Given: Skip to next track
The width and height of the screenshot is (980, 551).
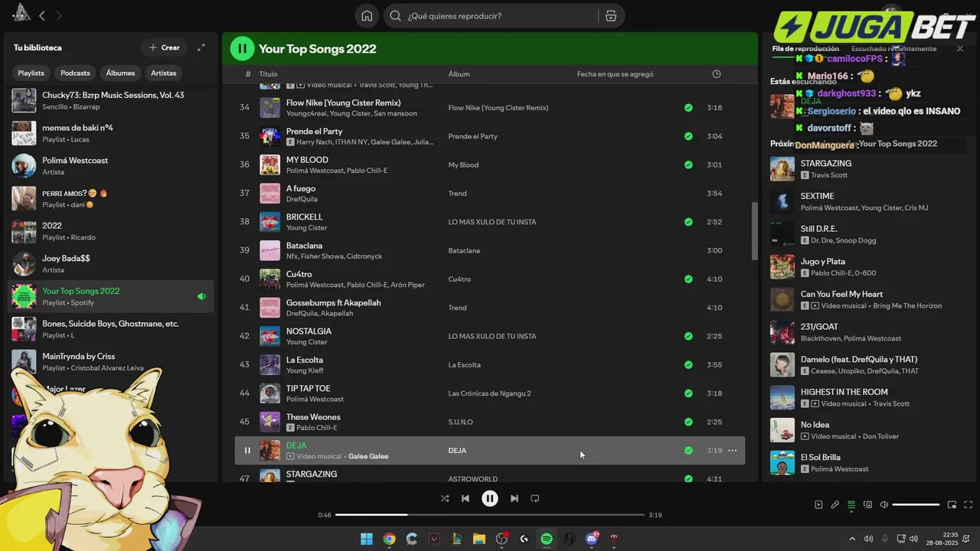Looking at the screenshot, I should pyautogui.click(x=514, y=498).
